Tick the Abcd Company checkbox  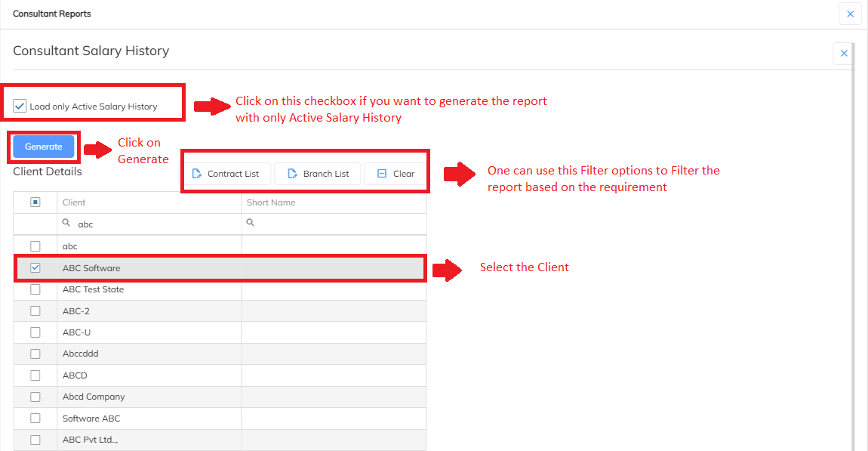click(x=35, y=397)
